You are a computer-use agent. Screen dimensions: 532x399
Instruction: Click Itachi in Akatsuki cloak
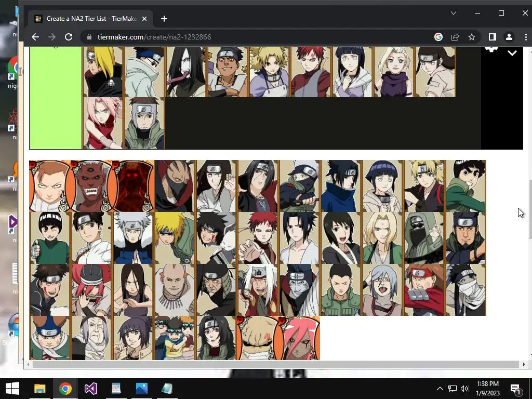258,186
